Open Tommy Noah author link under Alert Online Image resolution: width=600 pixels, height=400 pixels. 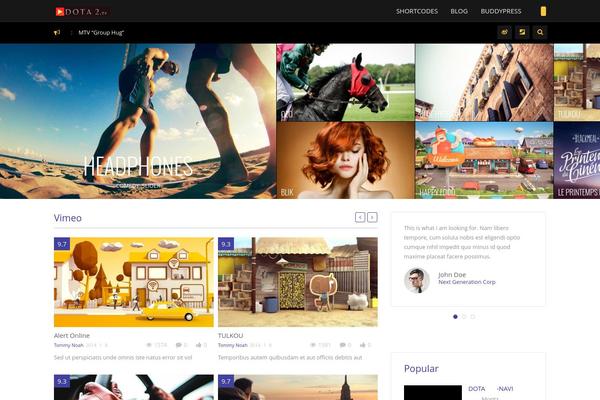pyautogui.click(x=68, y=345)
